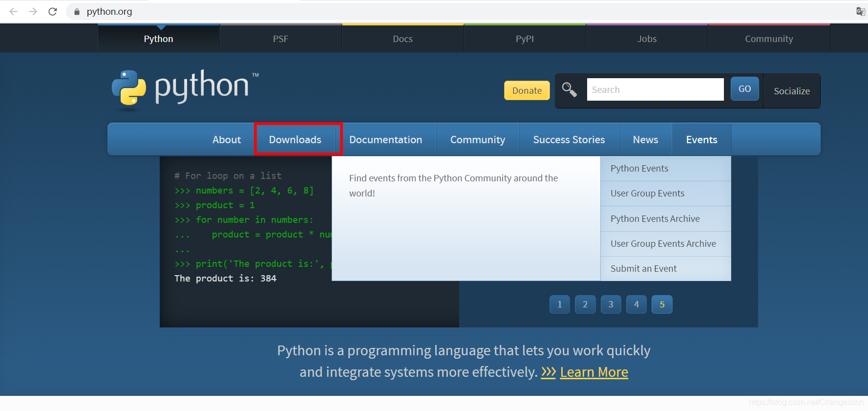Open the translate page icon
The height and width of the screenshot is (411, 868).
pyautogui.click(x=860, y=11)
